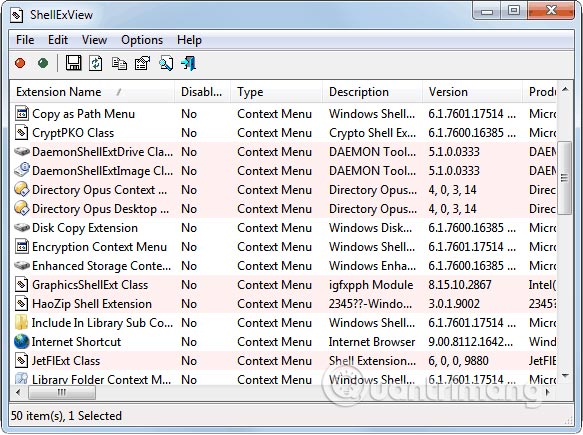Click the Encryption Context Menu name

99,247
